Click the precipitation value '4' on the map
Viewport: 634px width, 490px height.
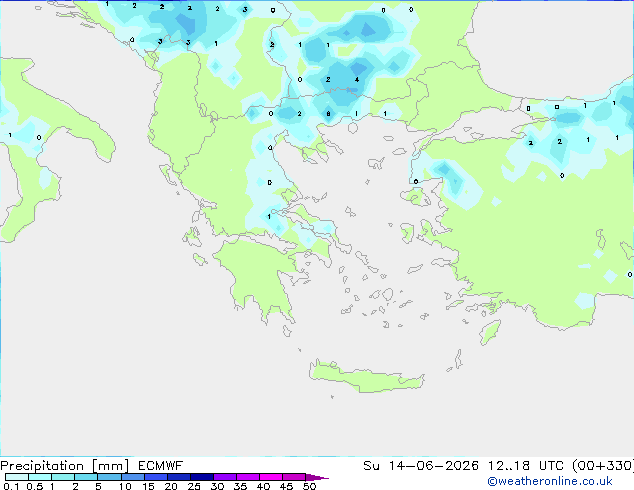pos(357,80)
